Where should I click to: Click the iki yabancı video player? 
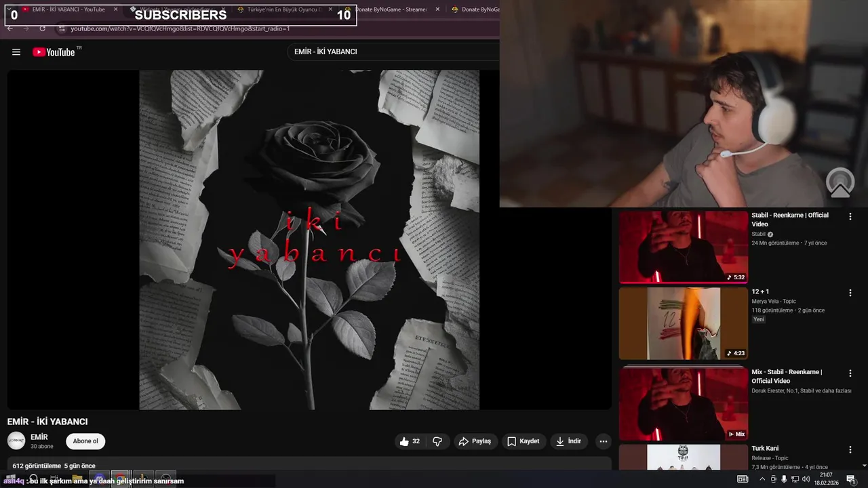(309, 239)
